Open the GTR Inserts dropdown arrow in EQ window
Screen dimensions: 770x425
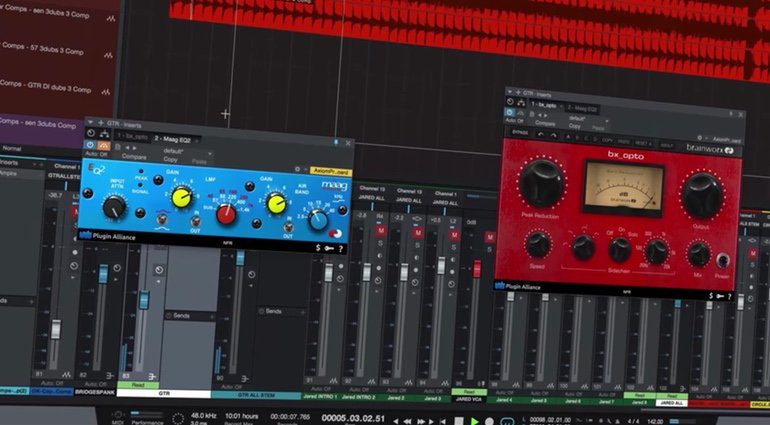(89, 121)
